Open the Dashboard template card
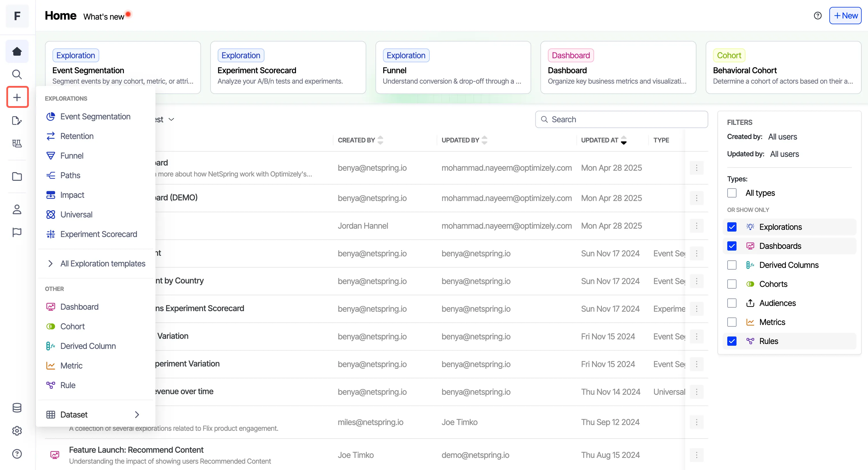Viewport: 868px width, 470px height. point(618,67)
